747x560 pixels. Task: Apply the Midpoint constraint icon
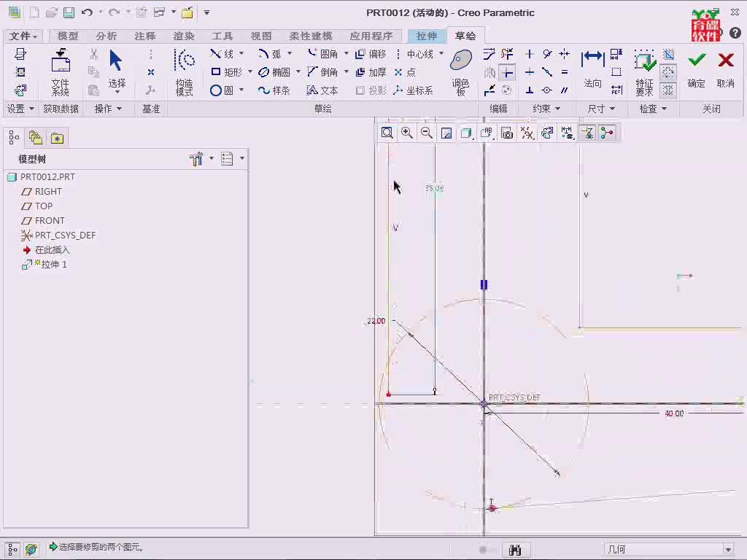pos(547,72)
